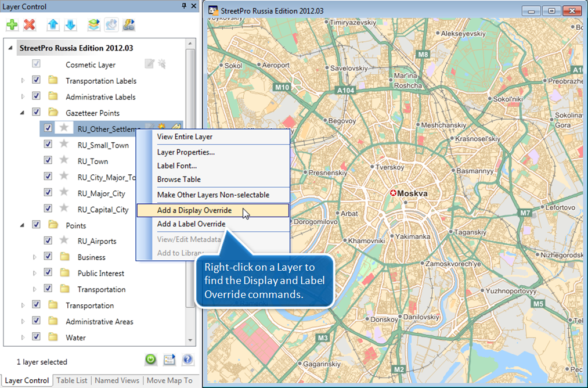Click the red X Remove Layers icon
Viewport: 588px width, 388px height.
[29, 25]
